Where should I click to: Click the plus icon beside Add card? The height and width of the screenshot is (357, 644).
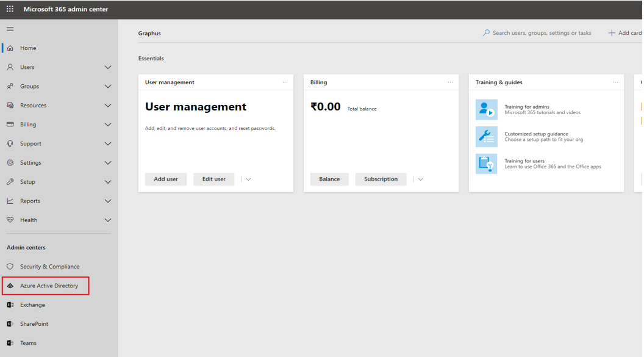click(612, 32)
